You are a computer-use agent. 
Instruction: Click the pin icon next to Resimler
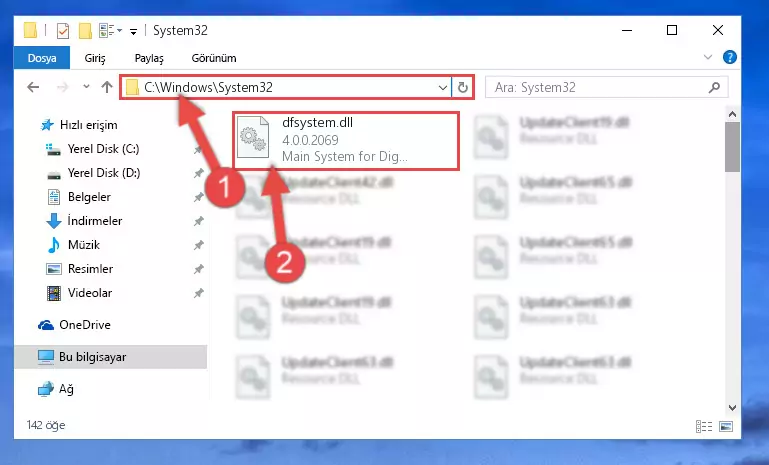coord(198,269)
